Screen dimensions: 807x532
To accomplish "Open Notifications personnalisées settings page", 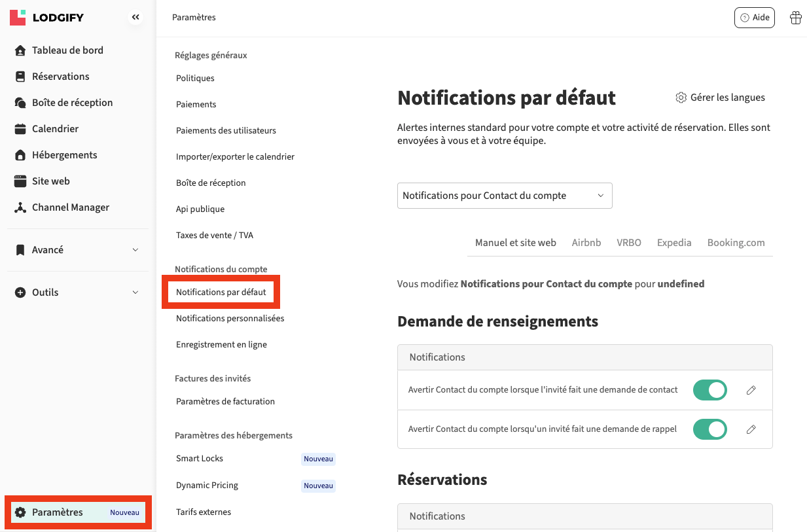I will [x=230, y=319].
